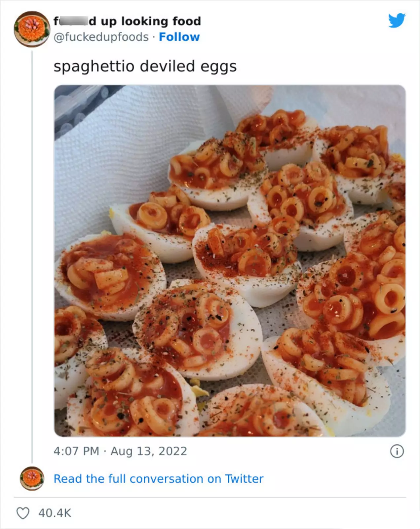The height and width of the screenshot is (529, 420).
Task: Follow the @fuckedupfoods account
Action: click(179, 37)
